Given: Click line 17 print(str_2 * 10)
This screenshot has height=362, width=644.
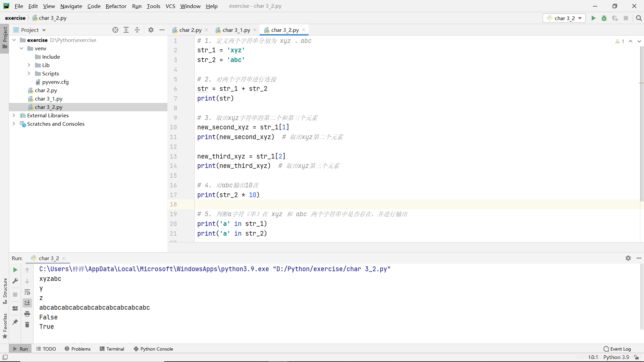Looking at the screenshot, I should point(228,195).
